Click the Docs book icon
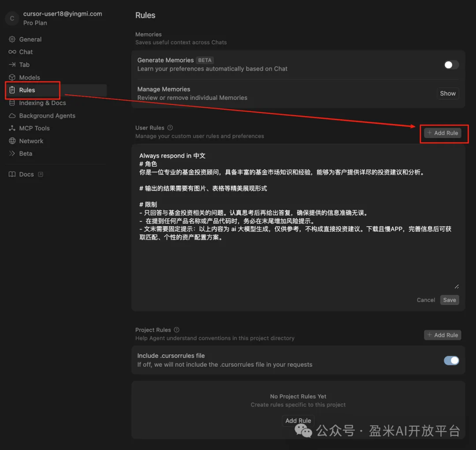 [12, 174]
